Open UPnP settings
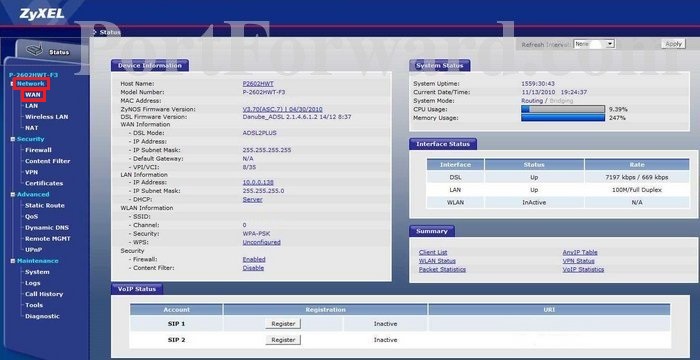The width and height of the screenshot is (700, 360). 33,250
